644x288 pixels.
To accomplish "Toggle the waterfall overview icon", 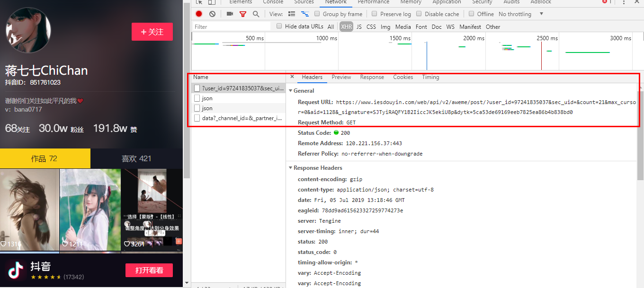I will pyautogui.click(x=305, y=14).
